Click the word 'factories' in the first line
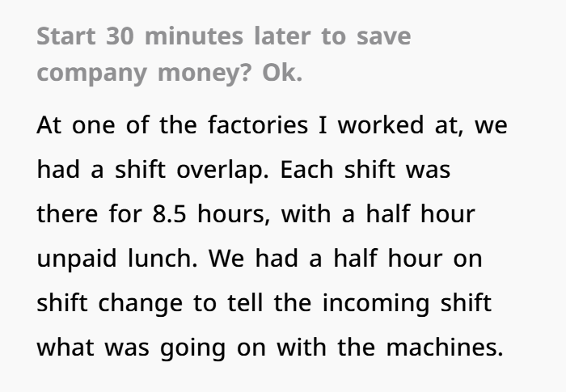The height and width of the screenshot is (392, 566). click(x=258, y=125)
